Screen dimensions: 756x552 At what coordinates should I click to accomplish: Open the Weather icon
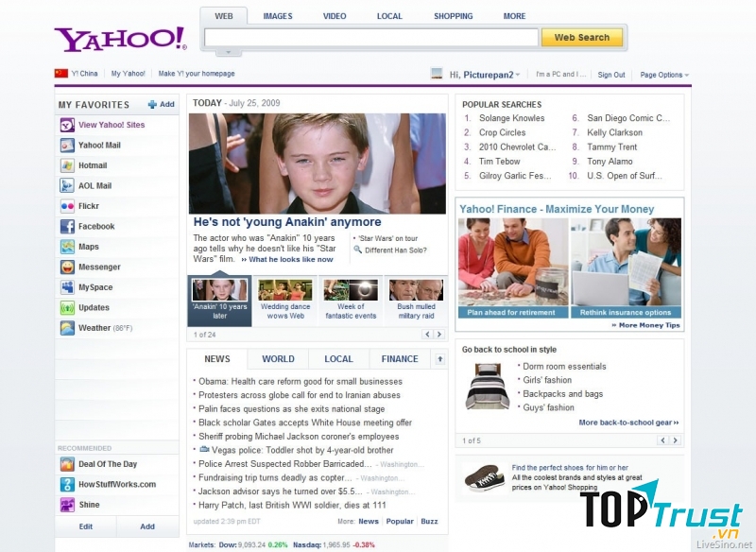coord(67,328)
